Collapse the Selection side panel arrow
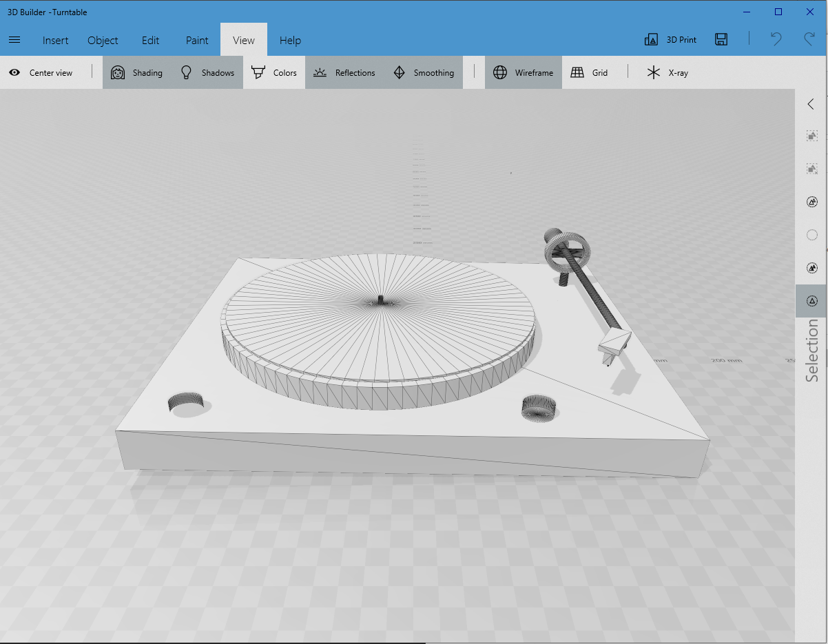The image size is (828, 644). [811, 104]
